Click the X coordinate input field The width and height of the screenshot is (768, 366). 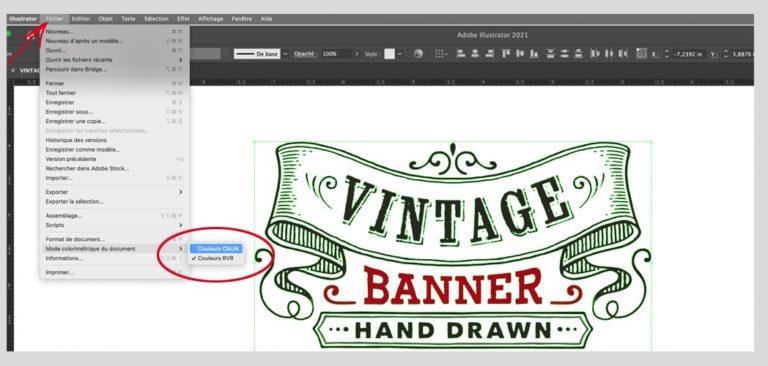click(688, 54)
